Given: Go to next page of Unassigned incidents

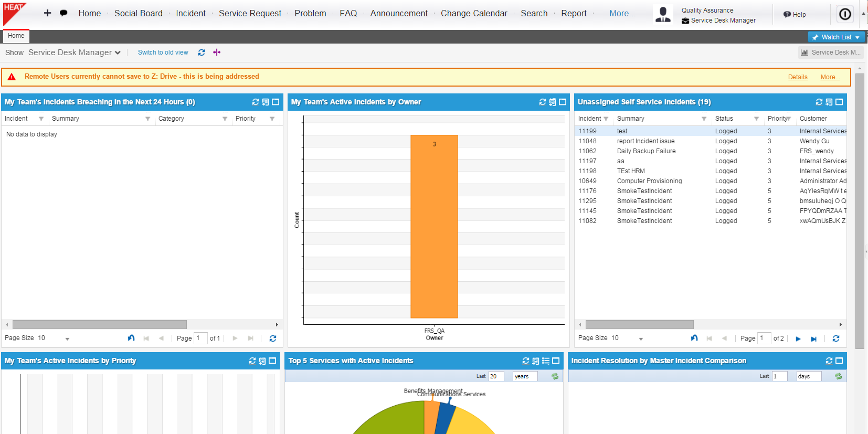Looking at the screenshot, I should tap(798, 339).
